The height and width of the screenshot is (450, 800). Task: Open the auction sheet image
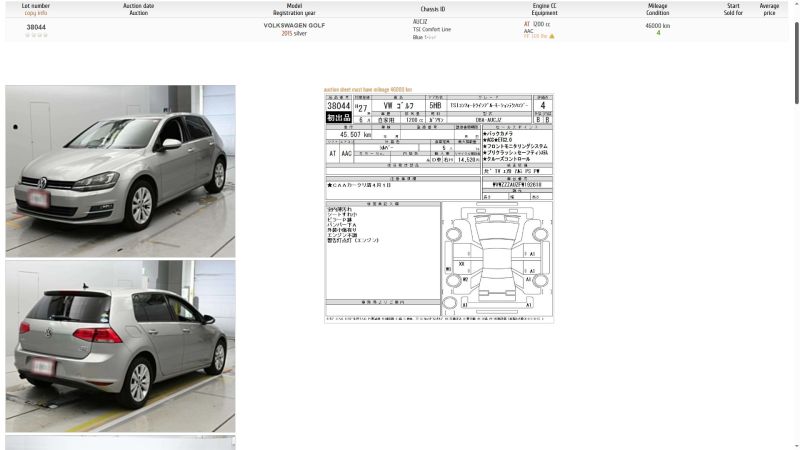pos(439,208)
